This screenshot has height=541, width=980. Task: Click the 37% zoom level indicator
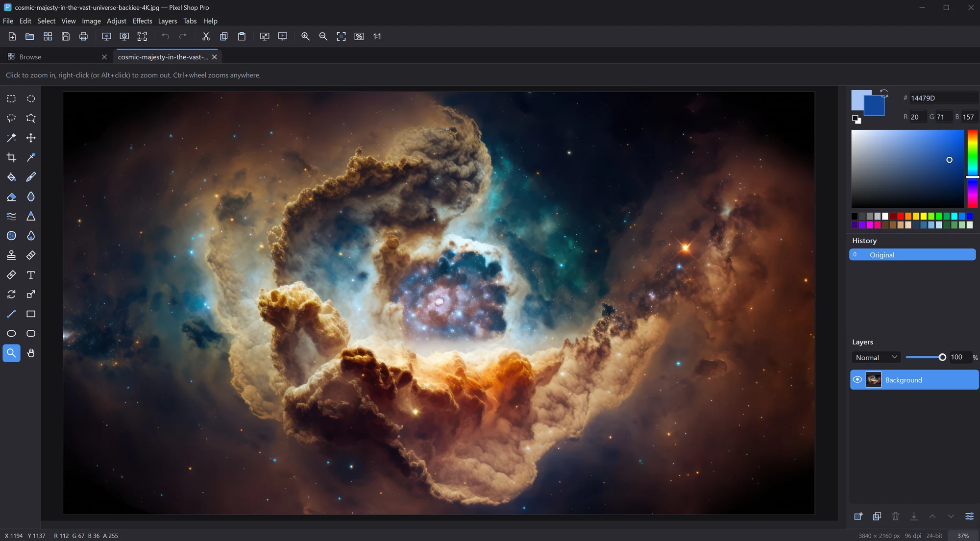(963, 536)
